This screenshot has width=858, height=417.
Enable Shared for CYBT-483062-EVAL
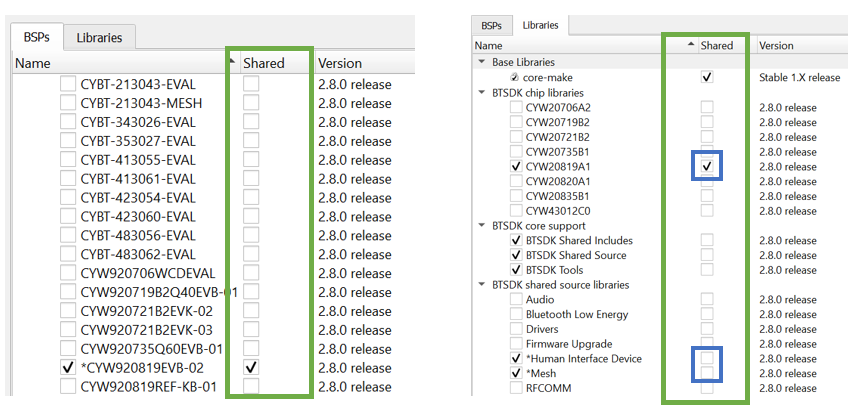[251, 254]
